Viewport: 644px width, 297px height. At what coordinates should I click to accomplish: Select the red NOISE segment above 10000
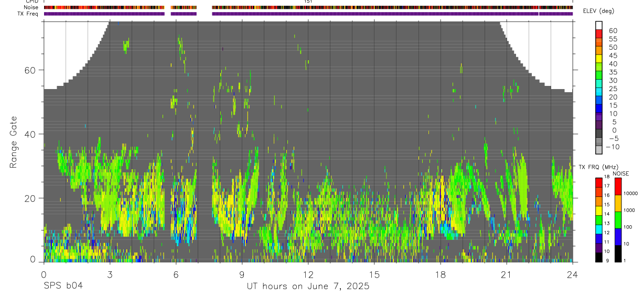pyautogui.click(x=617, y=186)
